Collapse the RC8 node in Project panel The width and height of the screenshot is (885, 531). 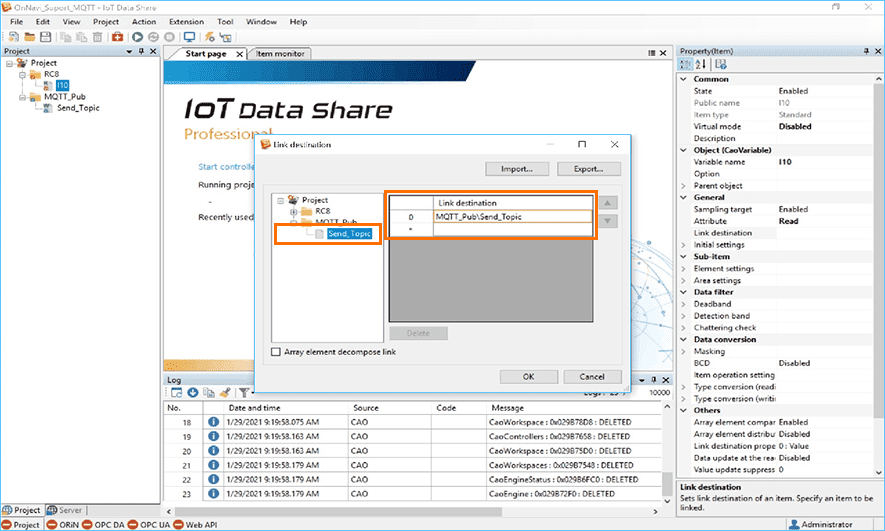pyautogui.click(x=23, y=74)
